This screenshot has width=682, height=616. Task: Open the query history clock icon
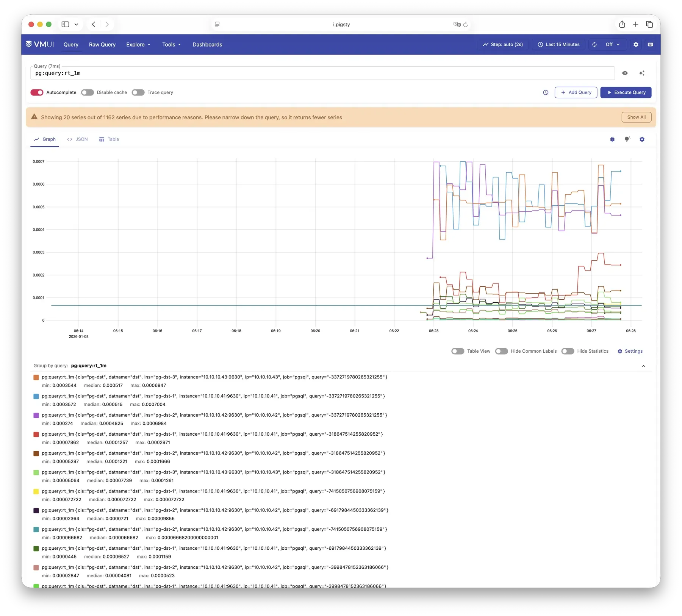tap(546, 92)
